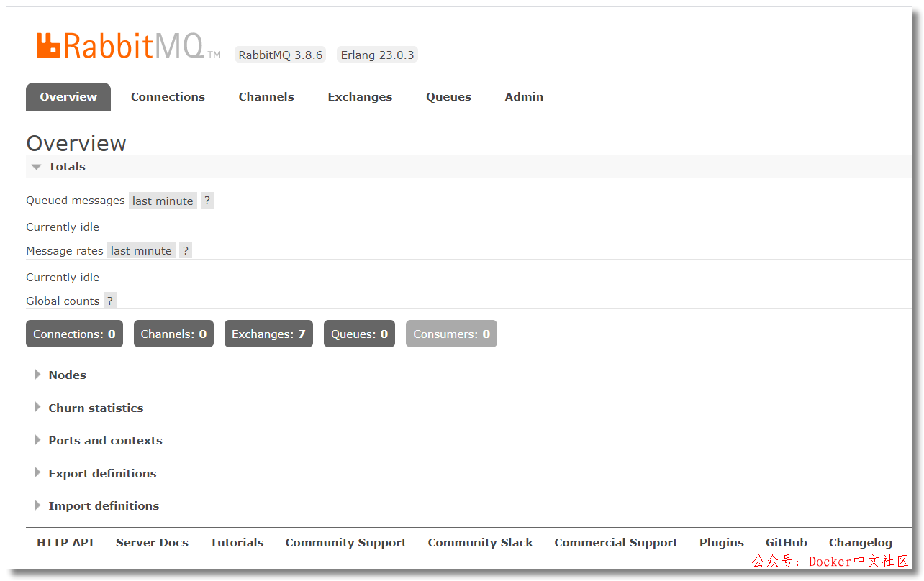Expand Ports and contexts section
The width and height of the screenshot is (924, 581).
click(x=105, y=440)
